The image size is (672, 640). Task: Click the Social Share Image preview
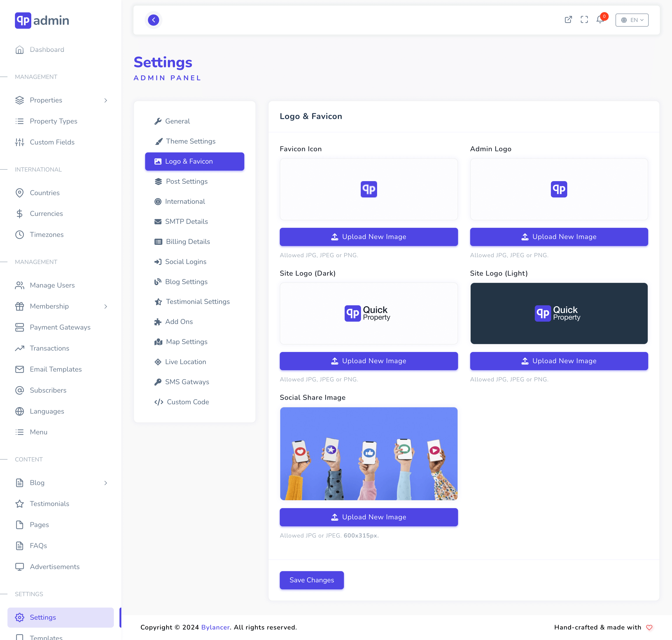[x=369, y=454]
